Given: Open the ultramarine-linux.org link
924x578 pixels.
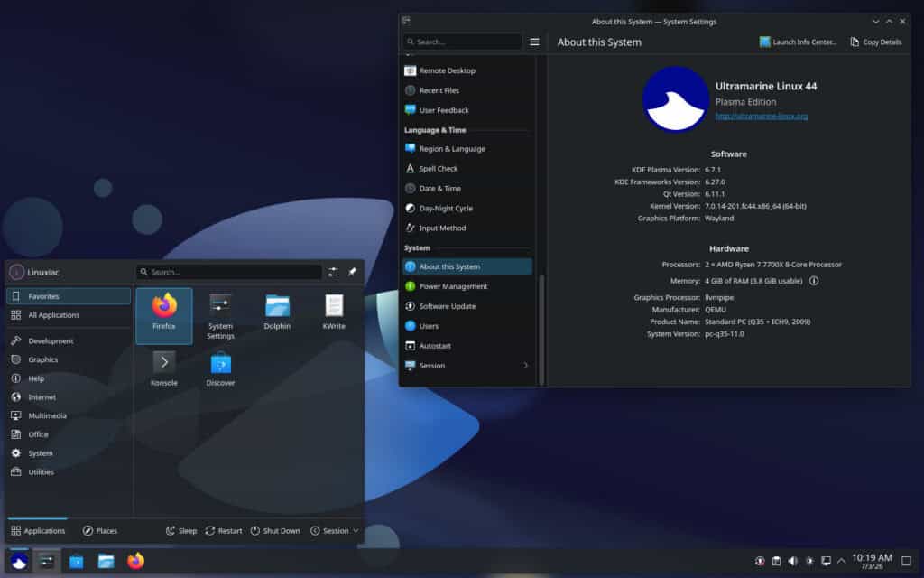Looking at the screenshot, I should (762, 117).
